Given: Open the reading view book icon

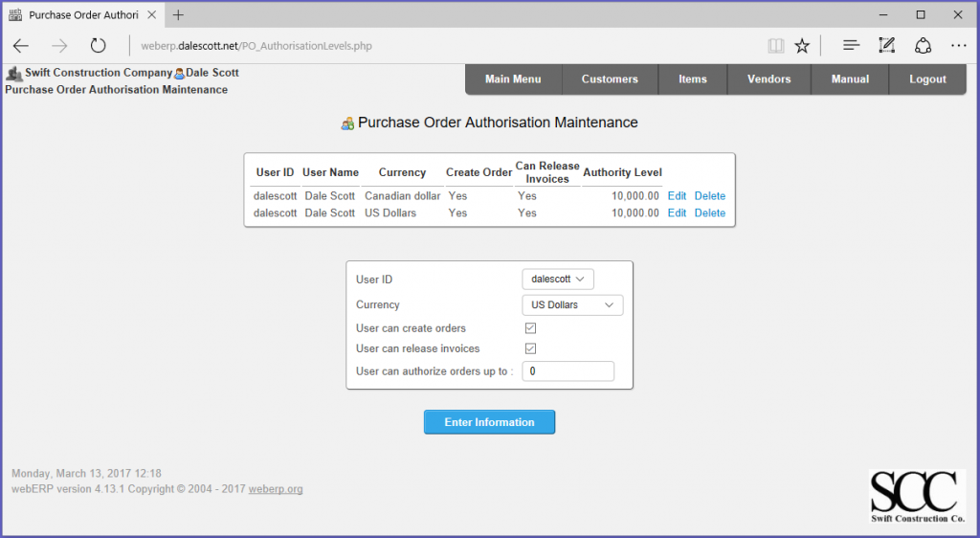Looking at the screenshot, I should 775,46.
